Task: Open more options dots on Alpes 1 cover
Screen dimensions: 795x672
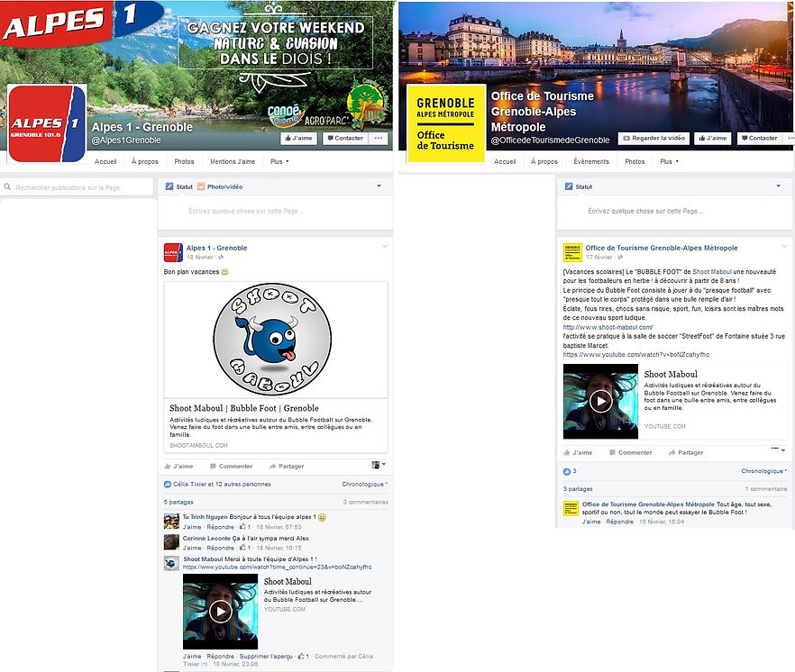Action: [x=379, y=139]
